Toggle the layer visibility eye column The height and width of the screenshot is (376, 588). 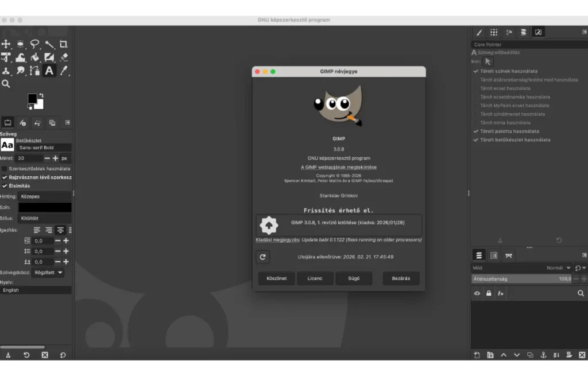[477, 293]
